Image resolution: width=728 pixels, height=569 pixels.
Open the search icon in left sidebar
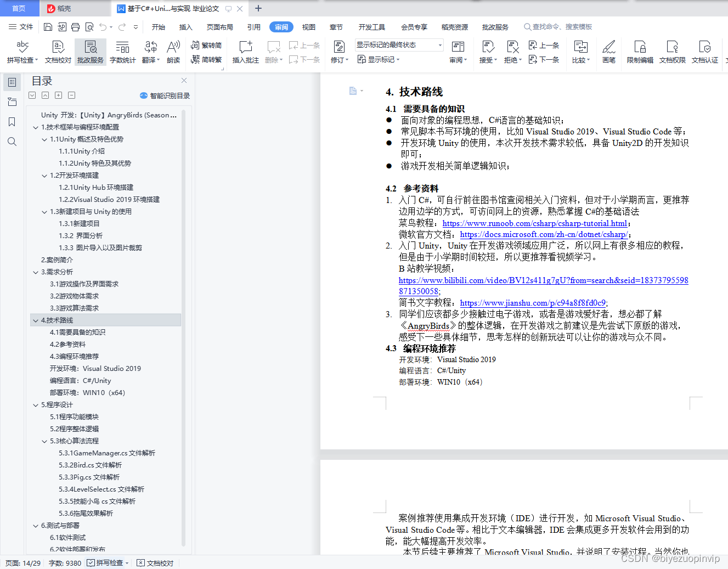point(12,142)
